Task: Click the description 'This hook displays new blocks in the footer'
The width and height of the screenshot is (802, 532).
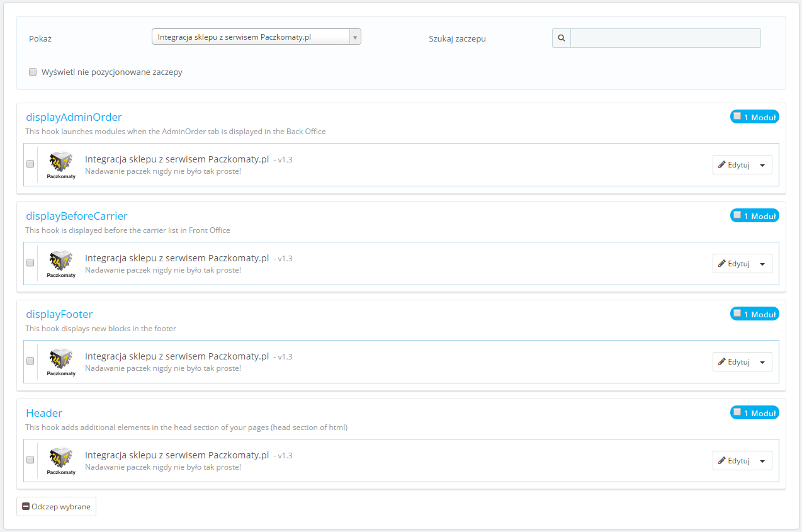Action: (x=101, y=329)
